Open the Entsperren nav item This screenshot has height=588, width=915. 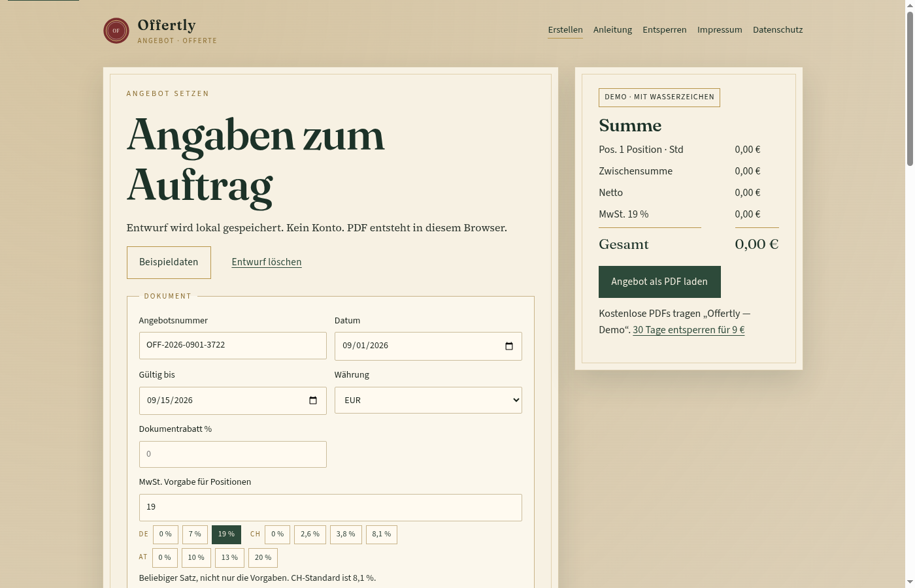665,30
